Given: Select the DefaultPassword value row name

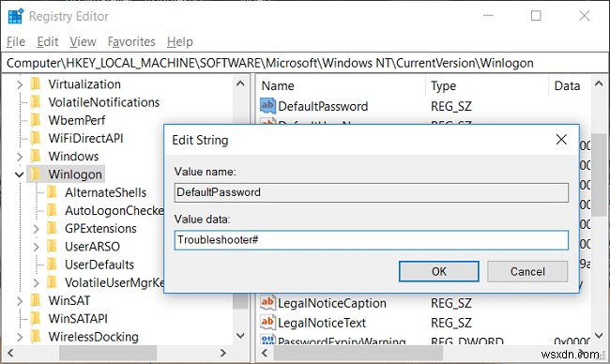Looking at the screenshot, I should (323, 106).
